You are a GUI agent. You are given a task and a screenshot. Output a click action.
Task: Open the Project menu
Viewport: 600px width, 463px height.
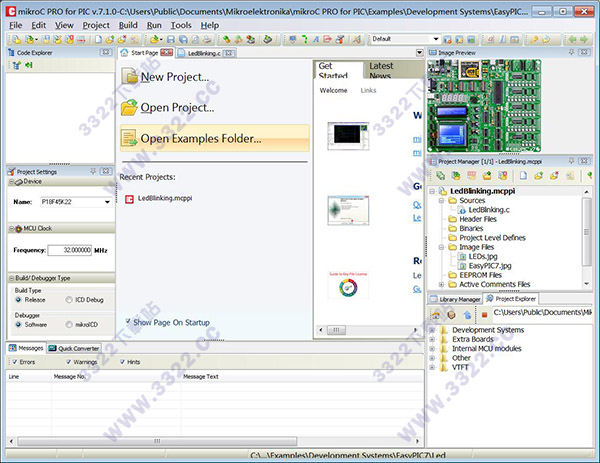pyautogui.click(x=96, y=25)
